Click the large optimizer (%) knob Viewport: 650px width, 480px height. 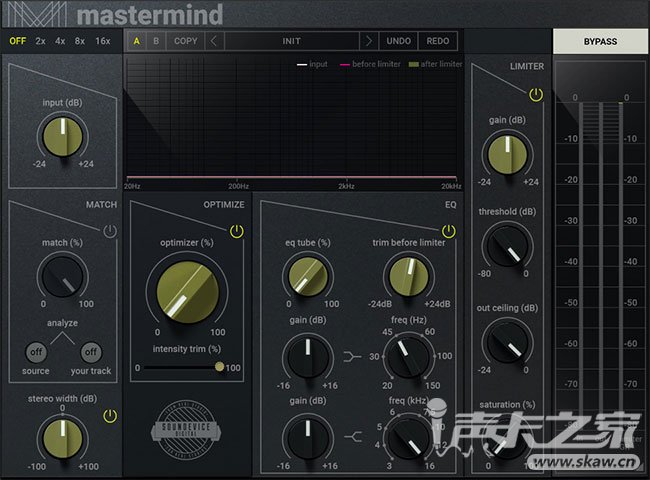(187, 292)
